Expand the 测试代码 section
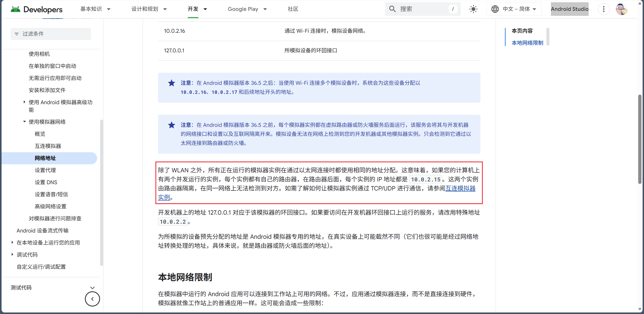The width and height of the screenshot is (644, 314). 92,288
